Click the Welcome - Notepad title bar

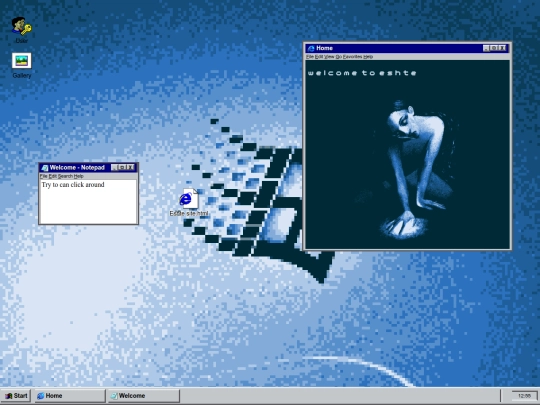pyautogui.click(x=88, y=168)
